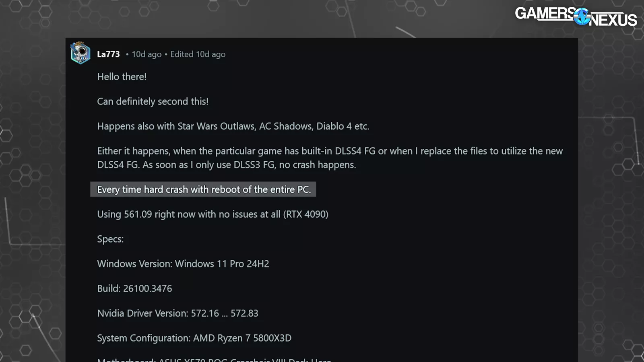Click the highlighted "Every time hard crash" sentence
The image size is (644, 362).
[204, 189]
